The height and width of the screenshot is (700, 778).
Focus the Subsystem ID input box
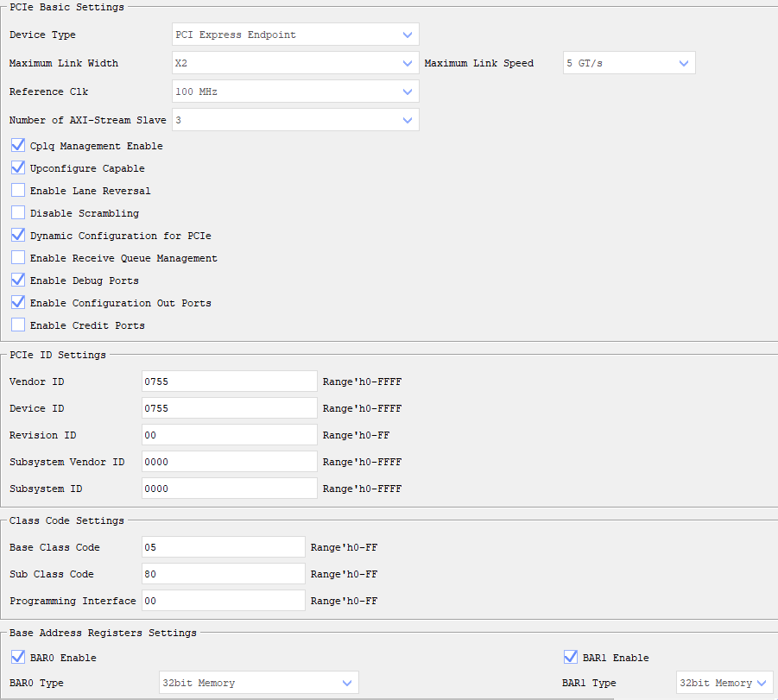(229, 489)
